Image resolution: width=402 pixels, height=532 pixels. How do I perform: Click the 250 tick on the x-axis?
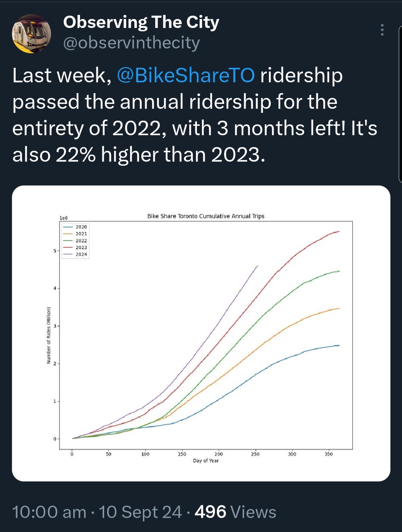[x=255, y=454]
